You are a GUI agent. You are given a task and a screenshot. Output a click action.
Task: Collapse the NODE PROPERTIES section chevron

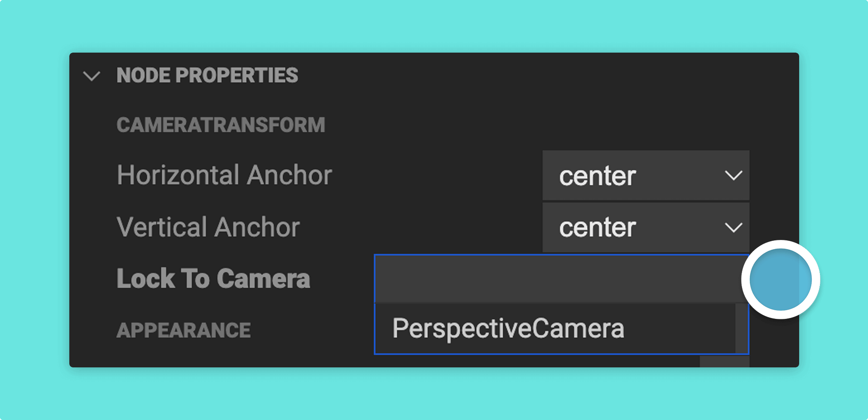[92, 76]
